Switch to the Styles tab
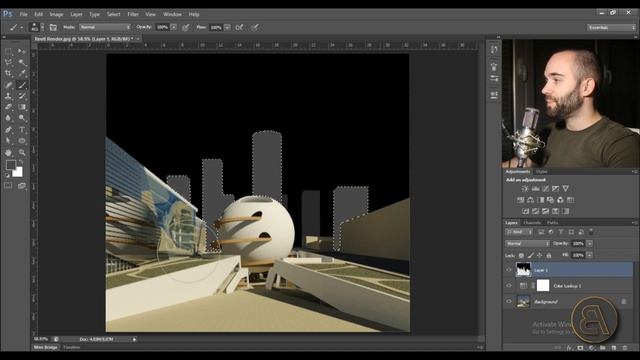The image size is (640, 360). coord(541,172)
